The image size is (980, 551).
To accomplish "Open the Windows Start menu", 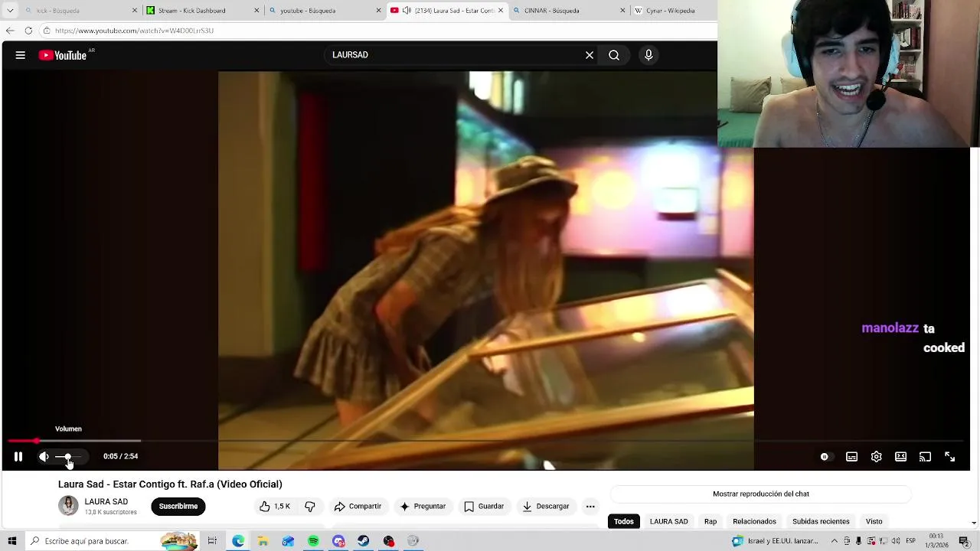I will [x=11, y=541].
